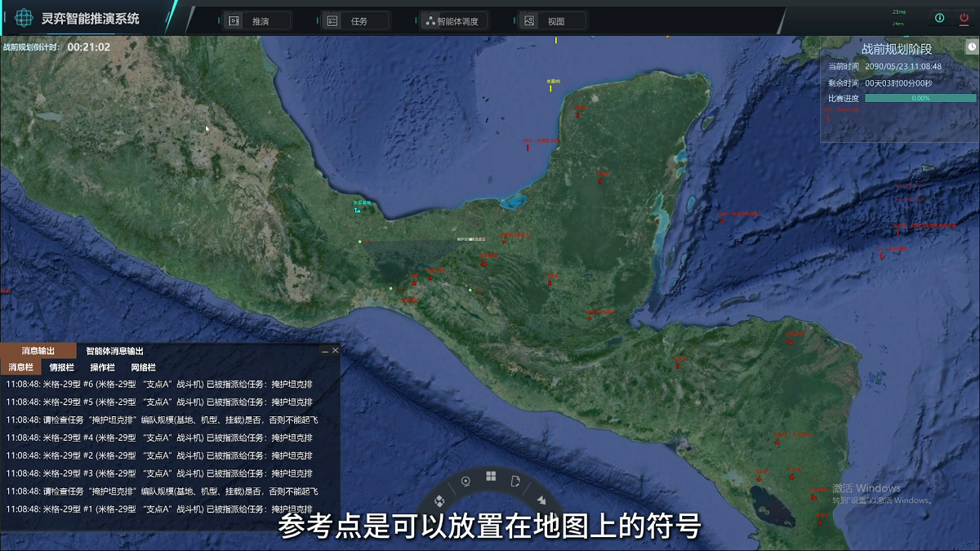Click the four-square grid icon in arc toolbar
Screen dimensions: 980x551
click(x=491, y=477)
